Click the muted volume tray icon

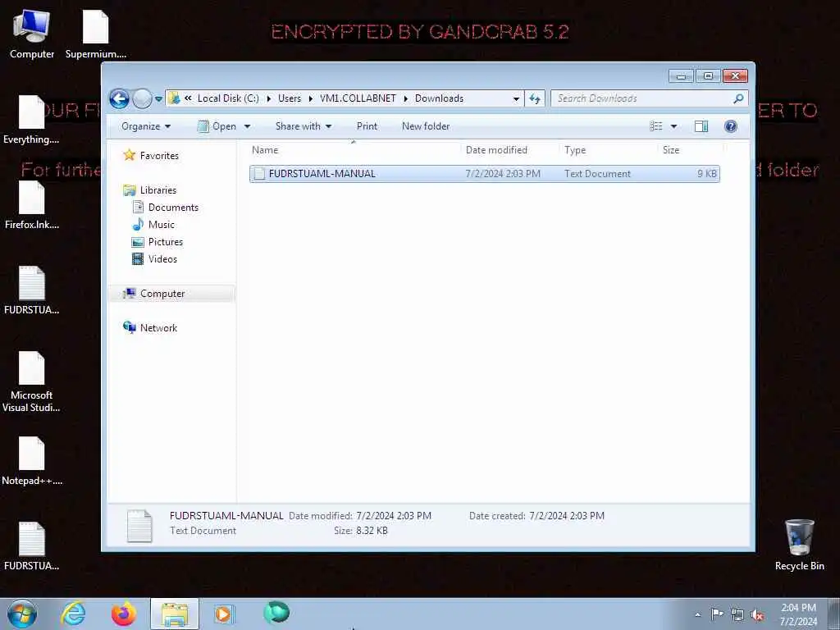click(757, 615)
